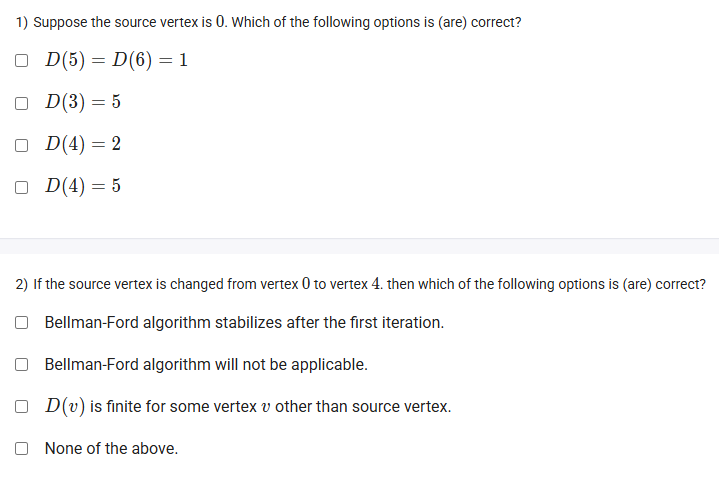Check the 'None of the above' box
Viewport: 719px width, 484px height.
22,448
